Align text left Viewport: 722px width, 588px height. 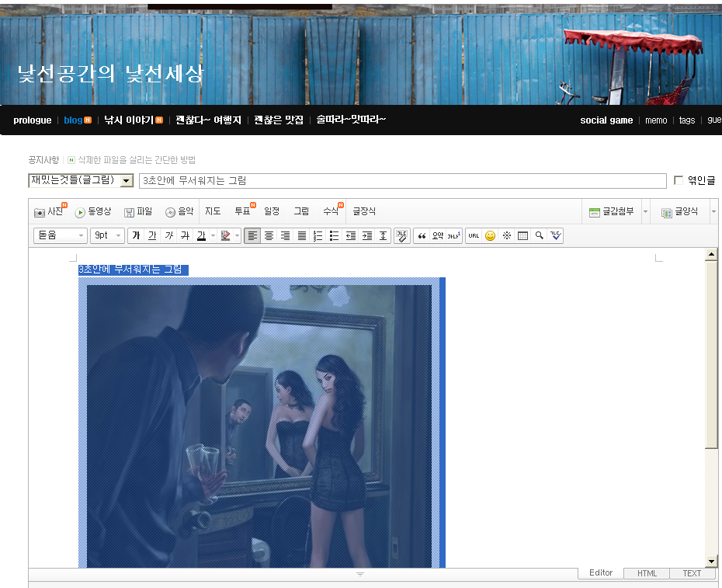click(252, 235)
